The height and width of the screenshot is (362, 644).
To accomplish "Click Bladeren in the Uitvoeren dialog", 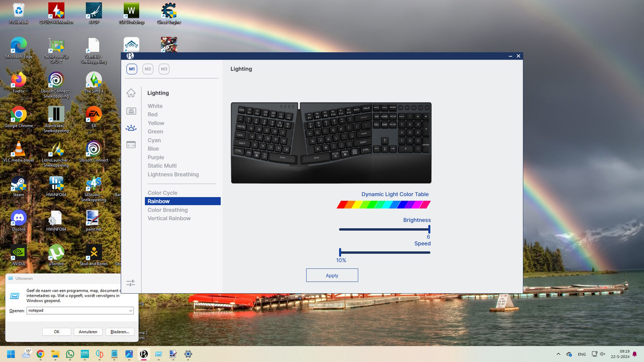I will tap(120, 332).
